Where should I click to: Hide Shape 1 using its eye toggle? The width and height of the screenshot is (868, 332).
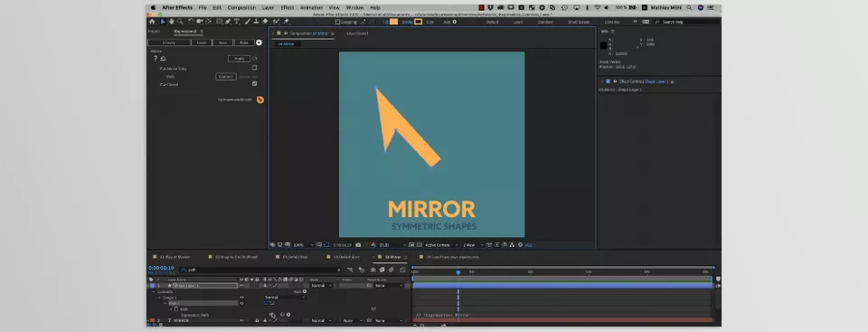click(x=241, y=297)
